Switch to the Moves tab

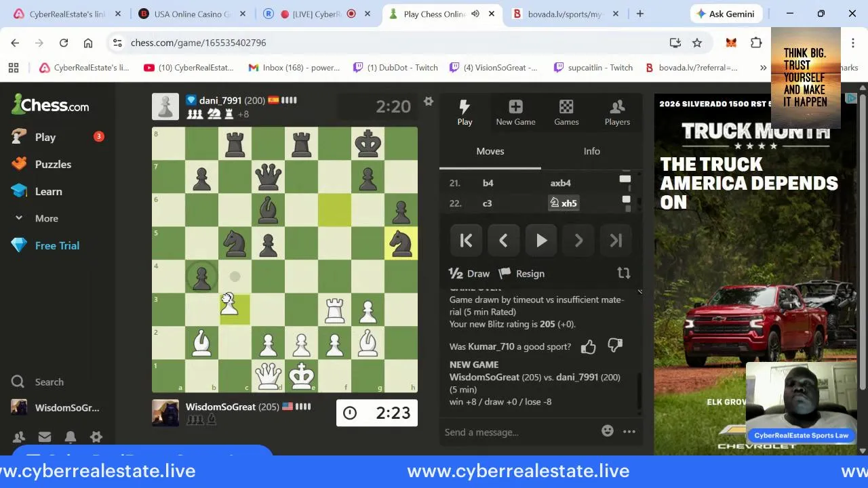click(490, 151)
